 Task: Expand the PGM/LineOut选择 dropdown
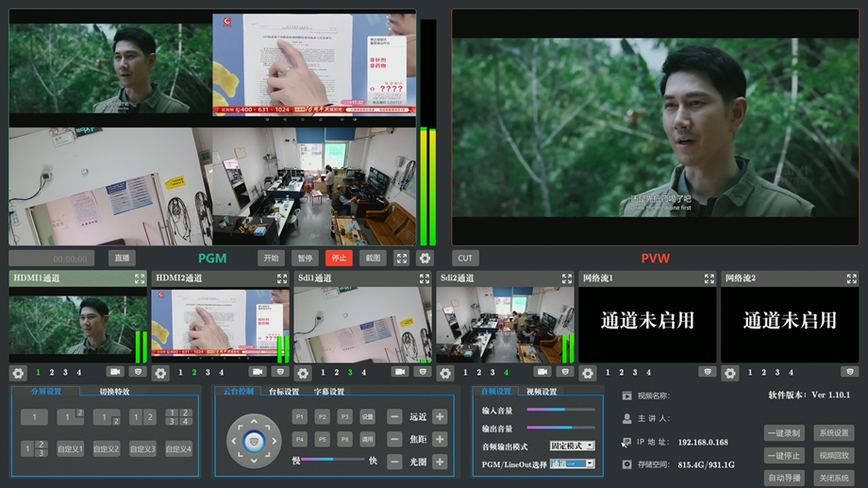(572, 463)
